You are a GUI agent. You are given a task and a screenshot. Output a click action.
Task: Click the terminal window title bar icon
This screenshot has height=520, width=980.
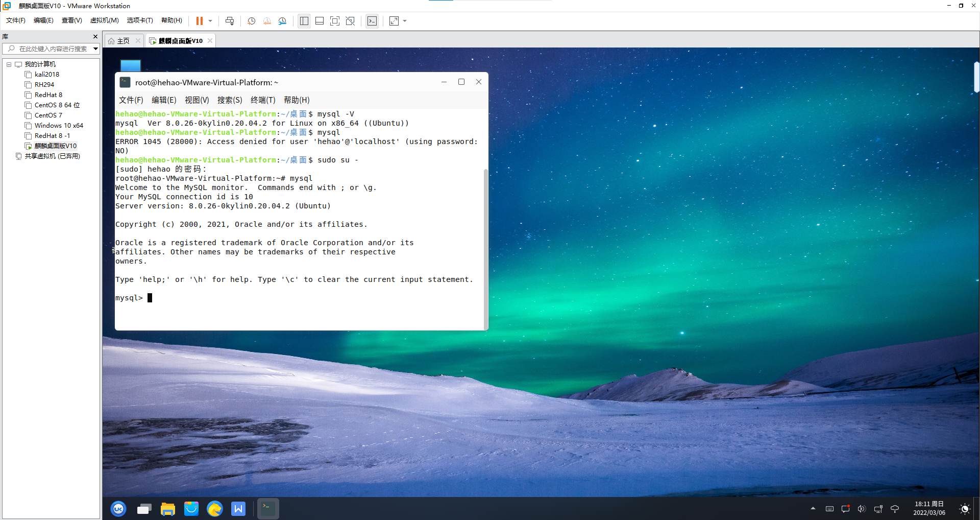pyautogui.click(x=125, y=82)
